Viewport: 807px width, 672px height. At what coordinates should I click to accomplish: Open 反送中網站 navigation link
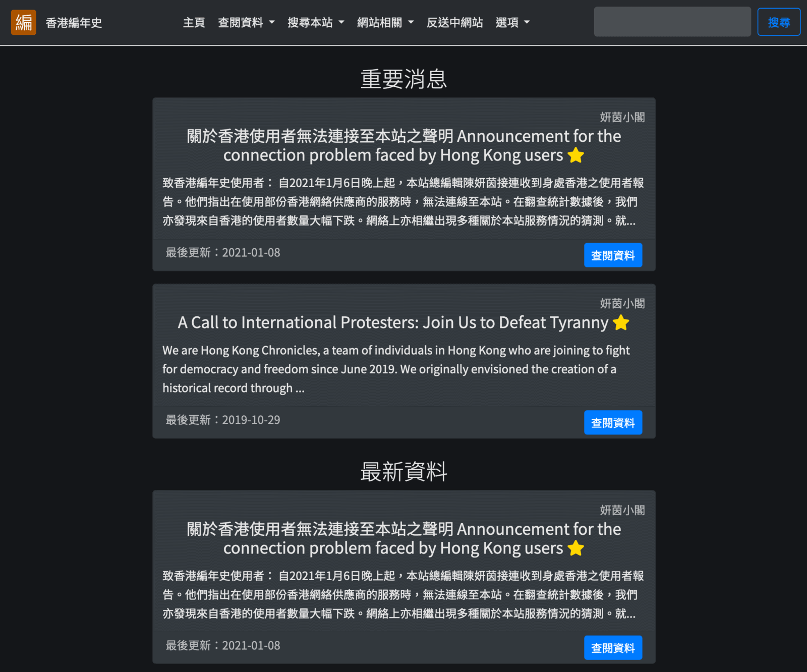pyautogui.click(x=454, y=22)
